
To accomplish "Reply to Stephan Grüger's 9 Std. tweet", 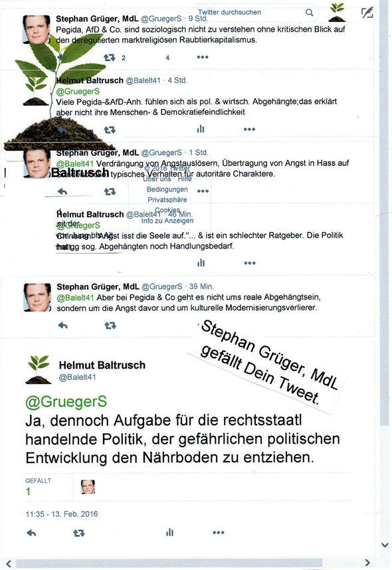I will [62, 57].
